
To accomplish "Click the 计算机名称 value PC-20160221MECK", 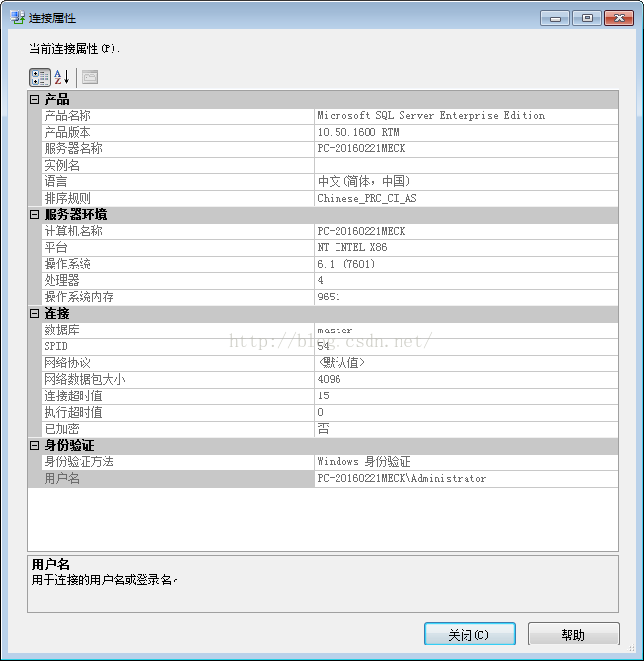I will (362, 231).
